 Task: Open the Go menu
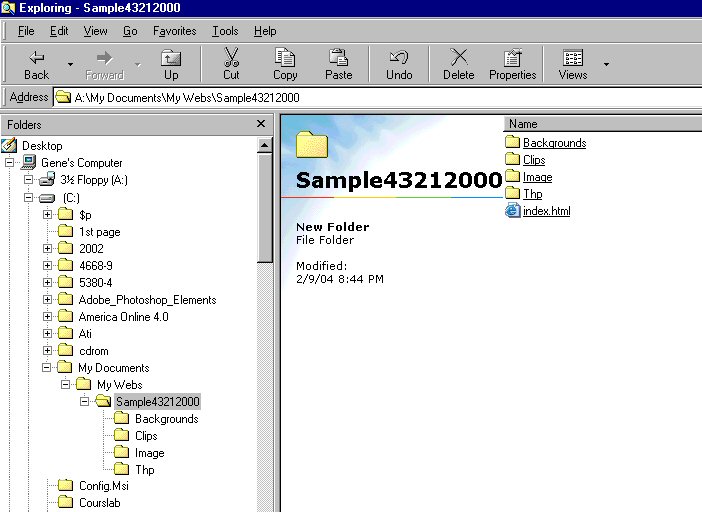tap(130, 31)
